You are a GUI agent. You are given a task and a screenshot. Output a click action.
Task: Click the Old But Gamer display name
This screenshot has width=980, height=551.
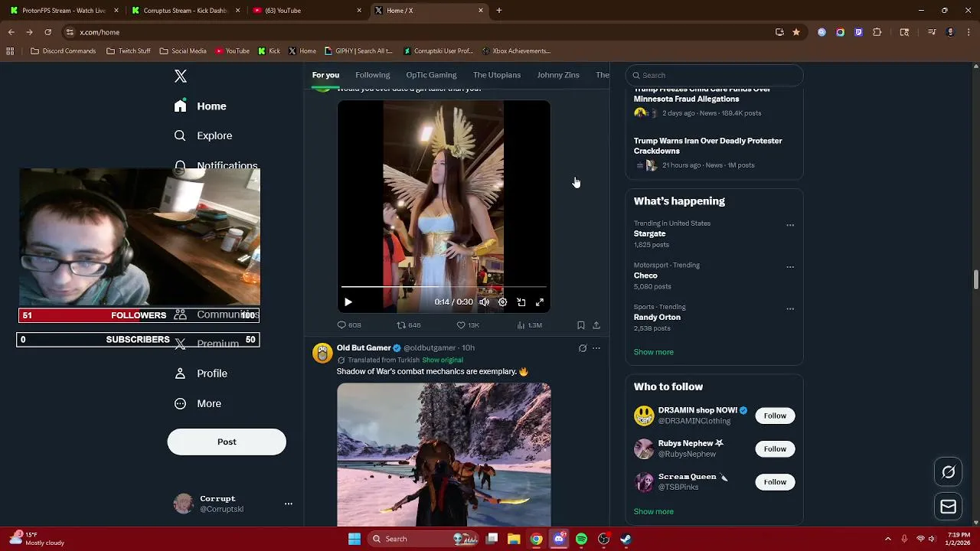tap(364, 348)
